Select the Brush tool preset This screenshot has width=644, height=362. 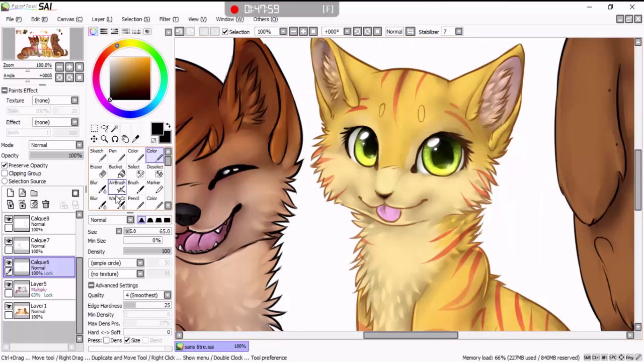[135, 187]
